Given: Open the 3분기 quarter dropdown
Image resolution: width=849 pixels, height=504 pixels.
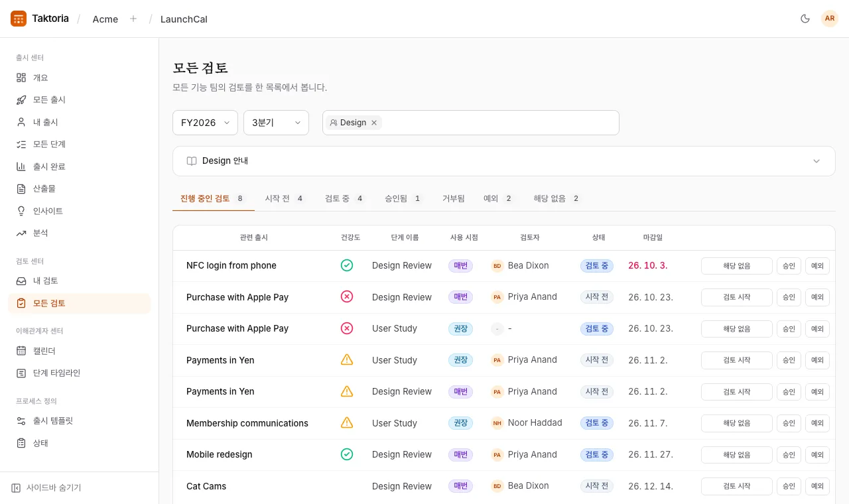Looking at the screenshot, I should [x=276, y=123].
